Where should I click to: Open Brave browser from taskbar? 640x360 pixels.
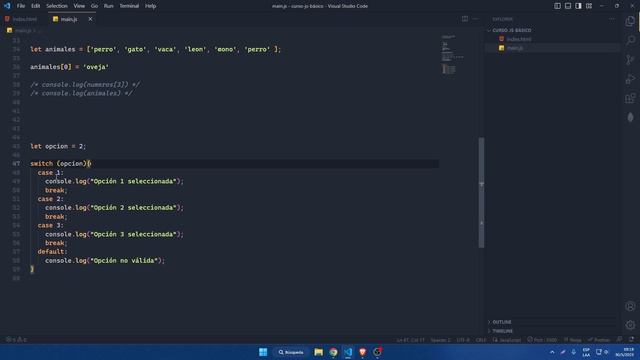click(362, 352)
